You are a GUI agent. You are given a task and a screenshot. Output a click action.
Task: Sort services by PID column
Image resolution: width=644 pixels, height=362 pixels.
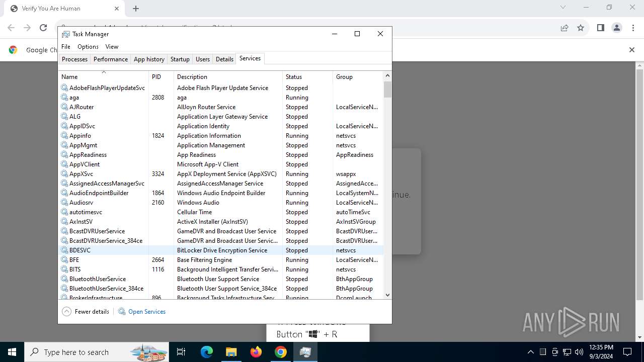pos(161,76)
